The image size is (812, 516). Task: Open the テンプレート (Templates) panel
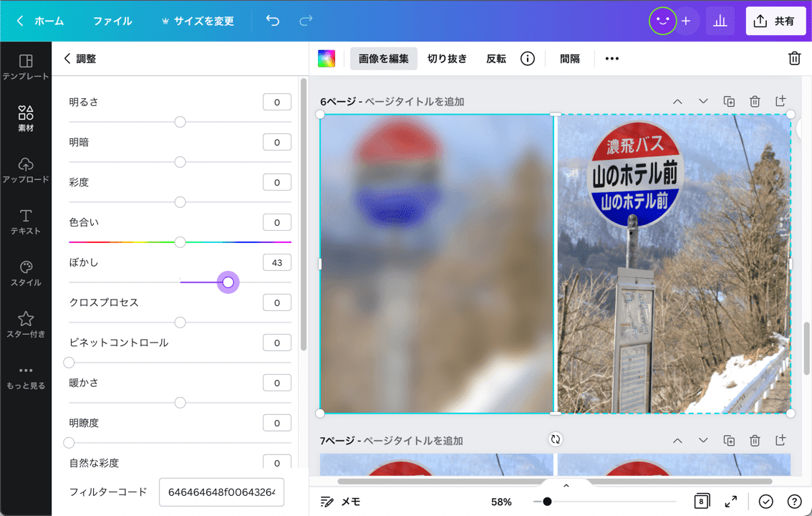click(26, 68)
